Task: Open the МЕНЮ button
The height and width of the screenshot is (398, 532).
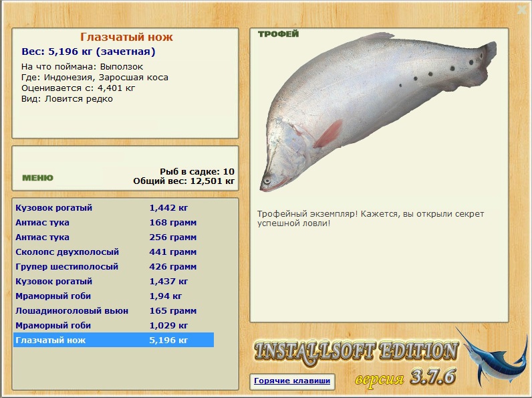Action: pyautogui.click(x=37, y=178)
